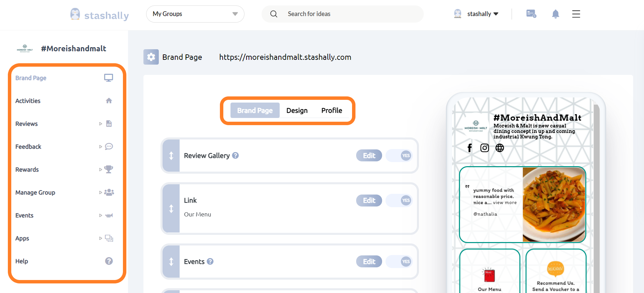Toggle the Events section YES switch

tap(399, 262)
